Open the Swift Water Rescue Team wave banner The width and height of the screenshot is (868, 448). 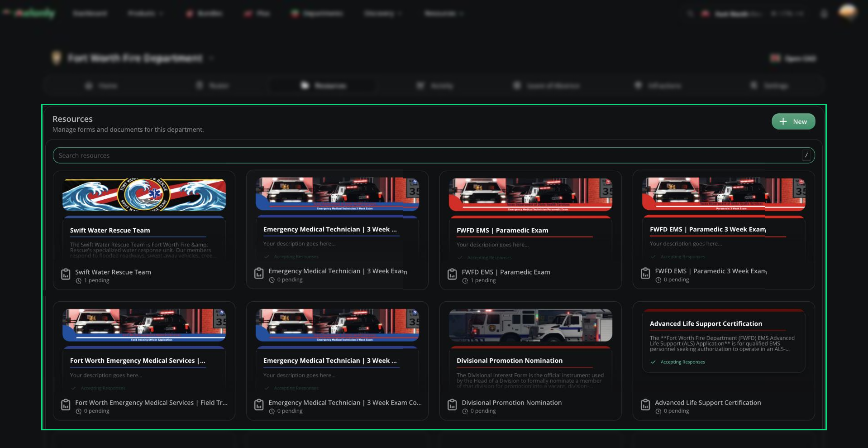coord(144,195)
